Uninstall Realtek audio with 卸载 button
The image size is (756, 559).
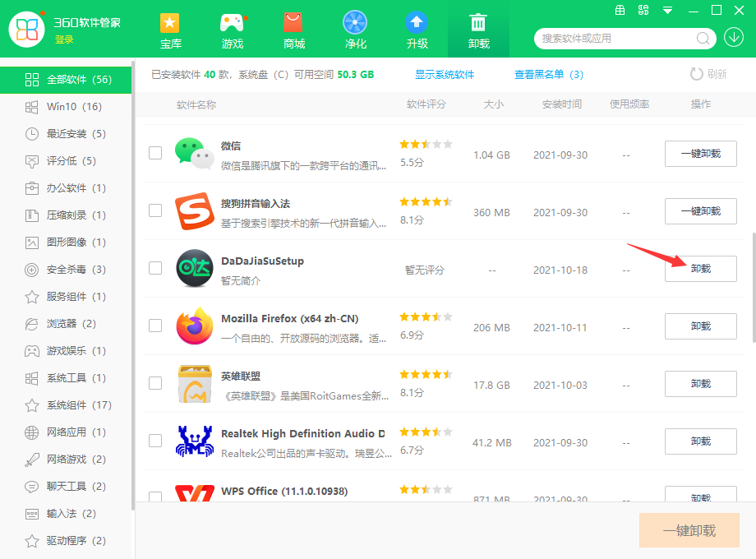pyautogui.click(x=701, y=441)
